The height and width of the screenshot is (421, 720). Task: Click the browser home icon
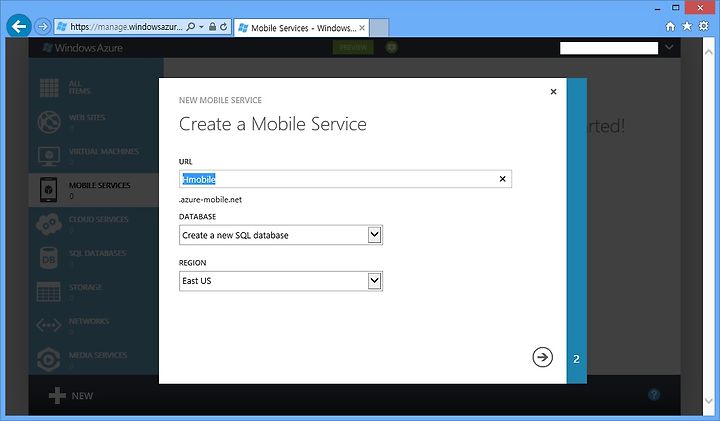pos(670,26)
